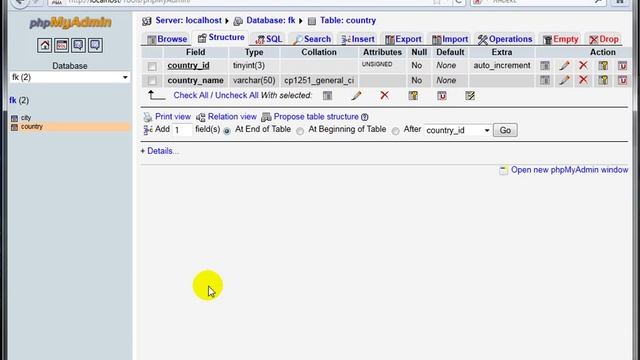Open the SQL documentation icon in sidebar
Image resolution: width=640 pixels, height=360 pixels.
click(95, 45)
